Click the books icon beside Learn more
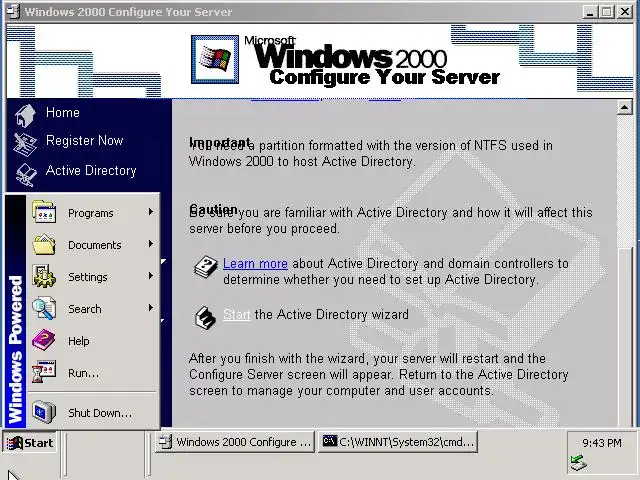 click(206, 267)
